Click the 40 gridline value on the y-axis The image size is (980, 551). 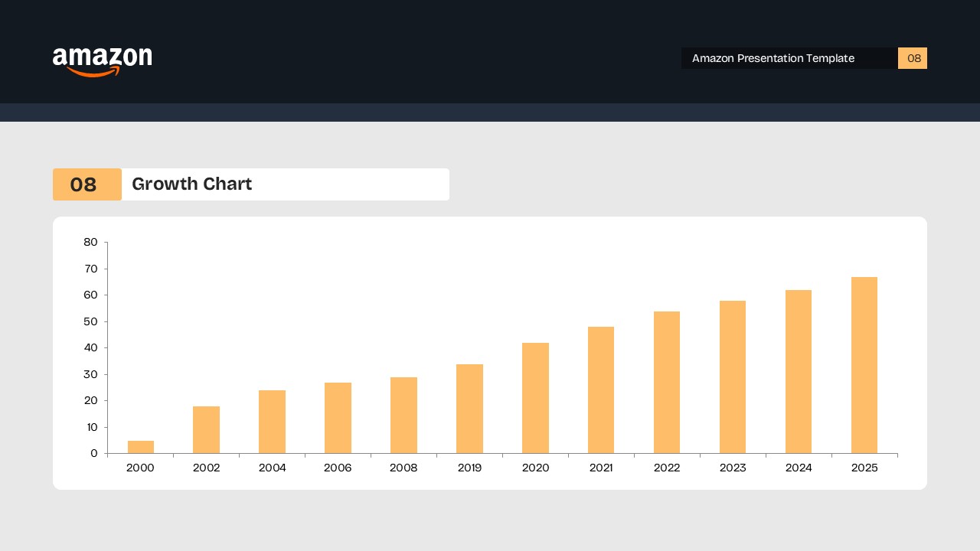[90, 347]
